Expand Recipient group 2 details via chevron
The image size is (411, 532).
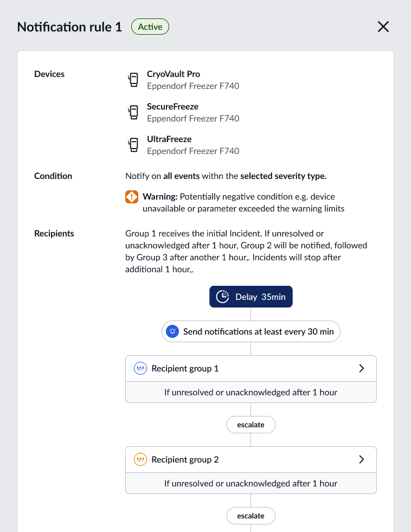click(362, 459)
